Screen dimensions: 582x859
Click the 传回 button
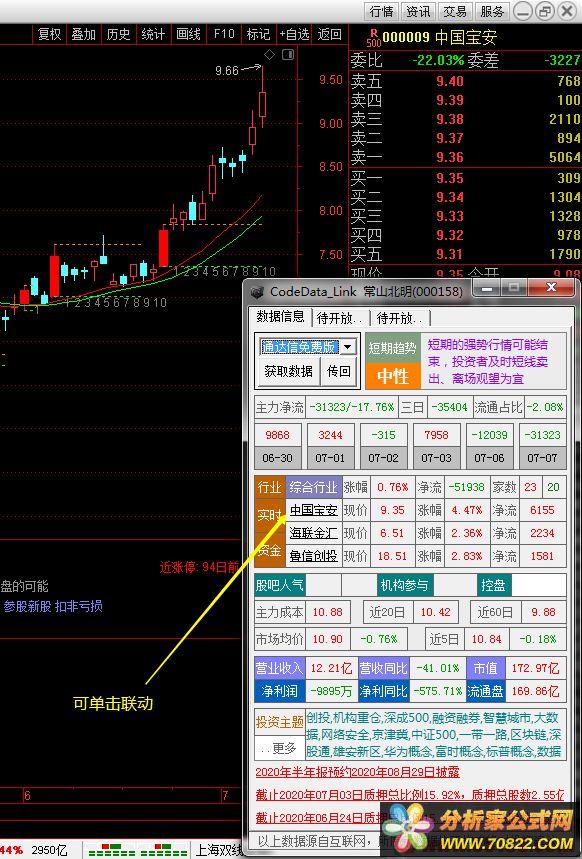[339, 371]
